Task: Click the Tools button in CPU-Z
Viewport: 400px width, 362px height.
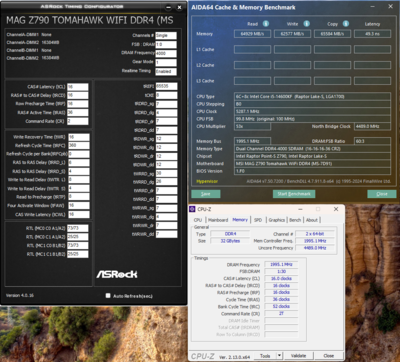Action: coord(265,356)
